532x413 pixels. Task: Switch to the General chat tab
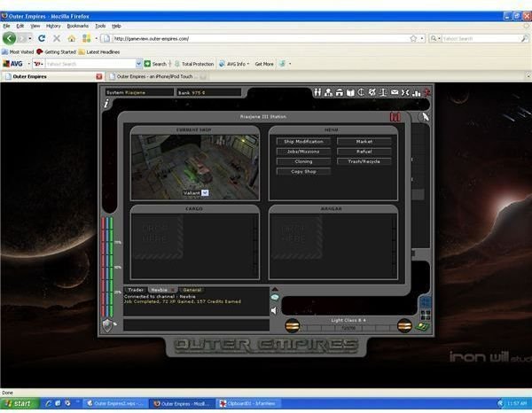[x=192, y=290]
